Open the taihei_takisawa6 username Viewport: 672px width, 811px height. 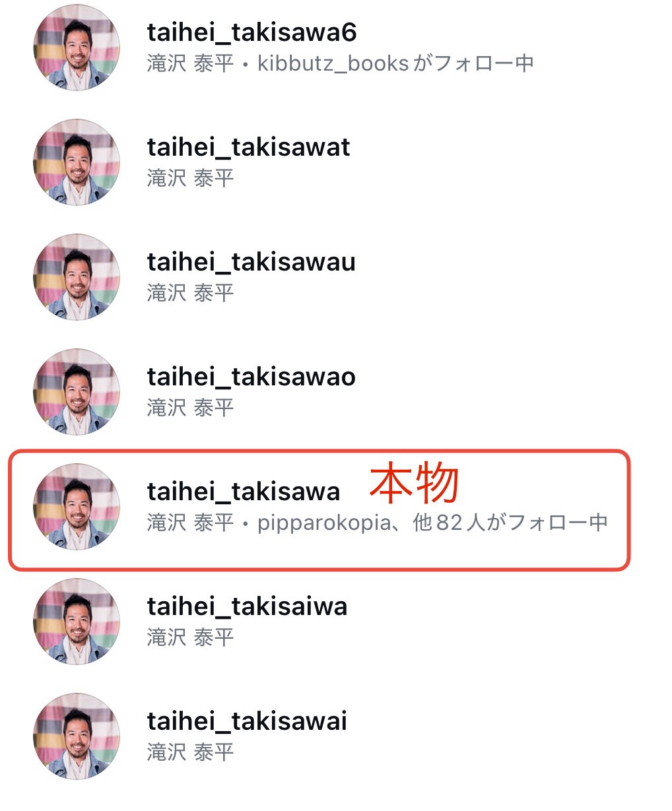(x=252, y=32)
